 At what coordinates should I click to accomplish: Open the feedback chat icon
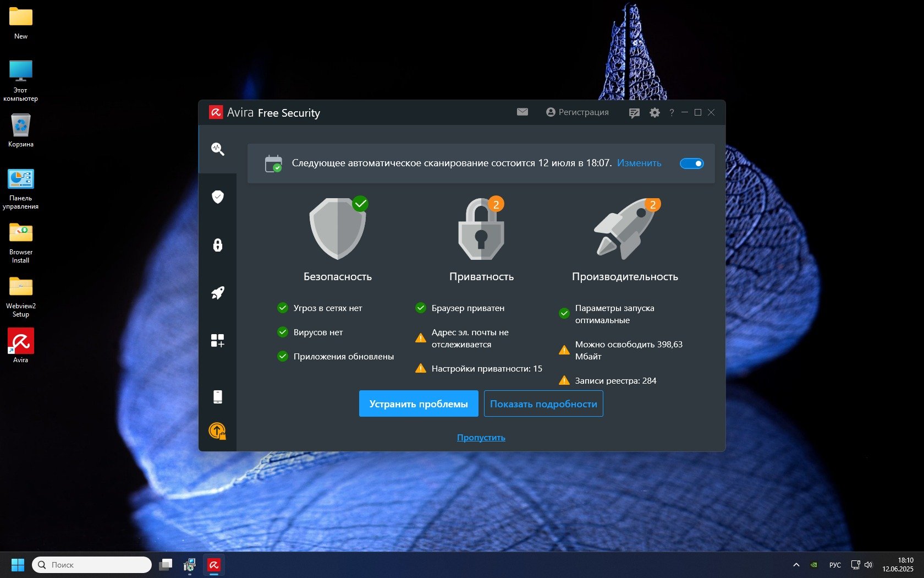tap(634, 113)
